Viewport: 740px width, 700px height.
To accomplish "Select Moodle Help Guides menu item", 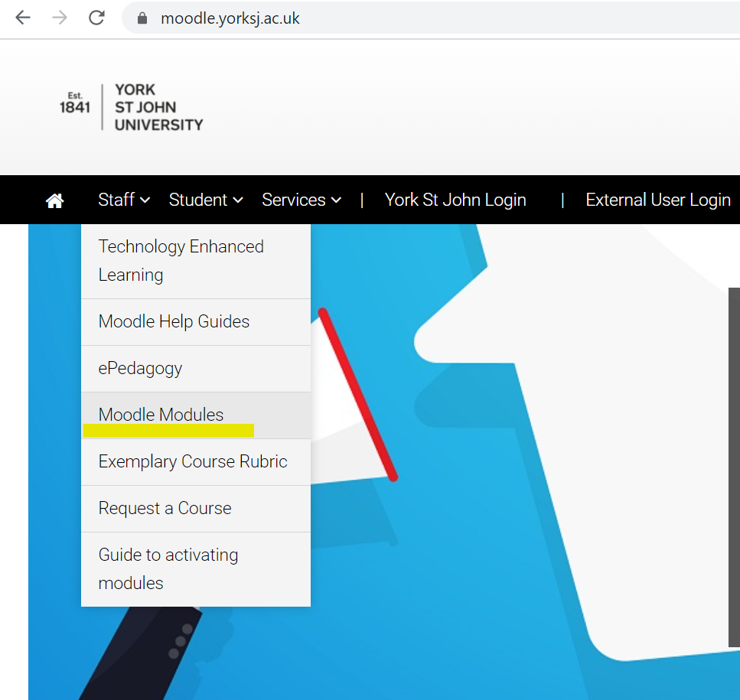I will pos(196,322).
